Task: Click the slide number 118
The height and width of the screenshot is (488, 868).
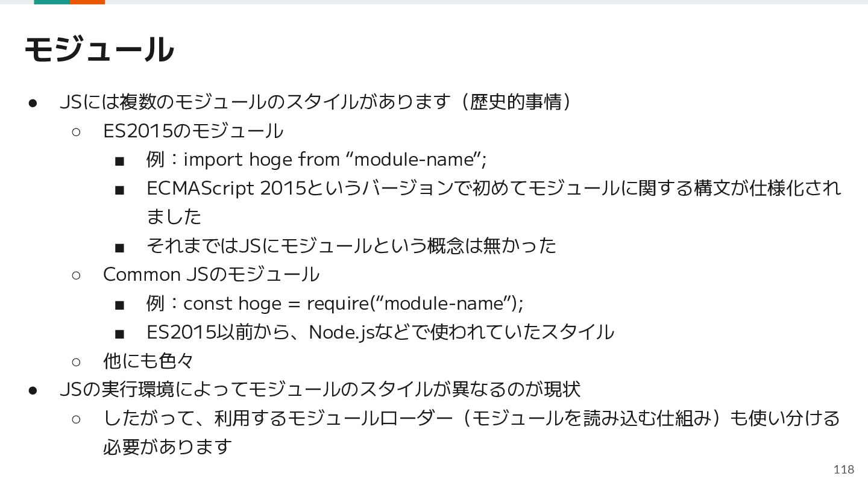Action: (844, 469)
